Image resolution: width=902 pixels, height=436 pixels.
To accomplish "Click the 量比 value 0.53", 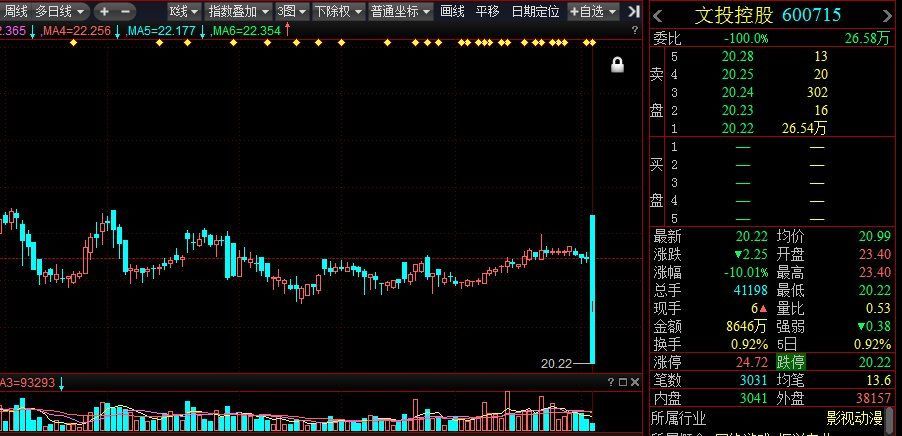I will pyautogui.click(x=878, y=308).
